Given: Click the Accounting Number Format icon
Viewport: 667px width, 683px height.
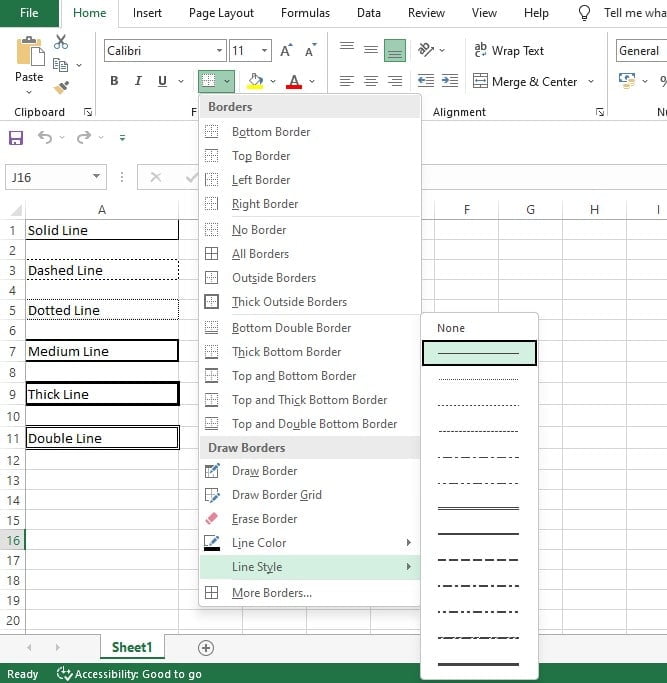Looking at the screenshot, I should click(627, 81).
